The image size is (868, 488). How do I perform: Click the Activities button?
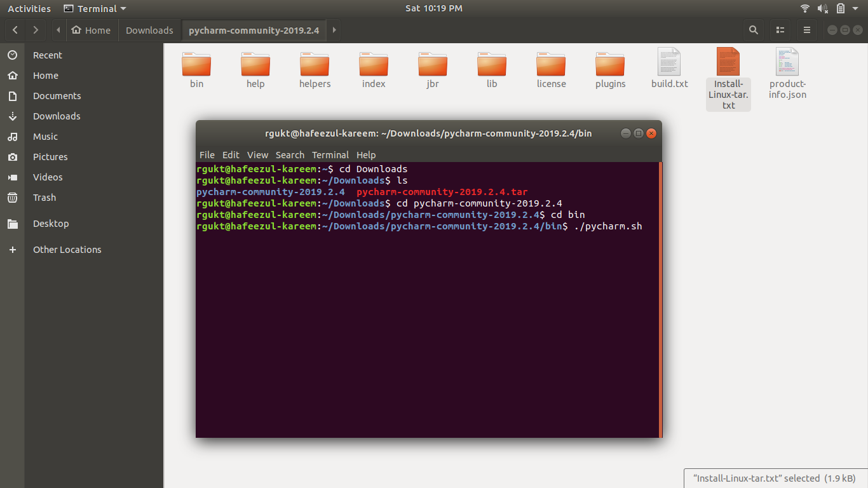pyautogui.click(x=29, y=8)
